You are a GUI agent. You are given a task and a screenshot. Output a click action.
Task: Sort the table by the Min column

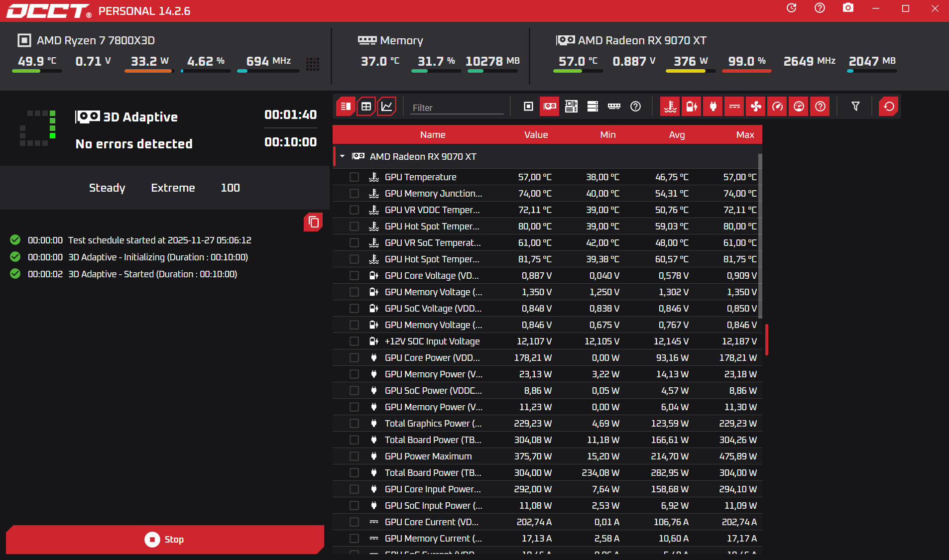[608, 135]
